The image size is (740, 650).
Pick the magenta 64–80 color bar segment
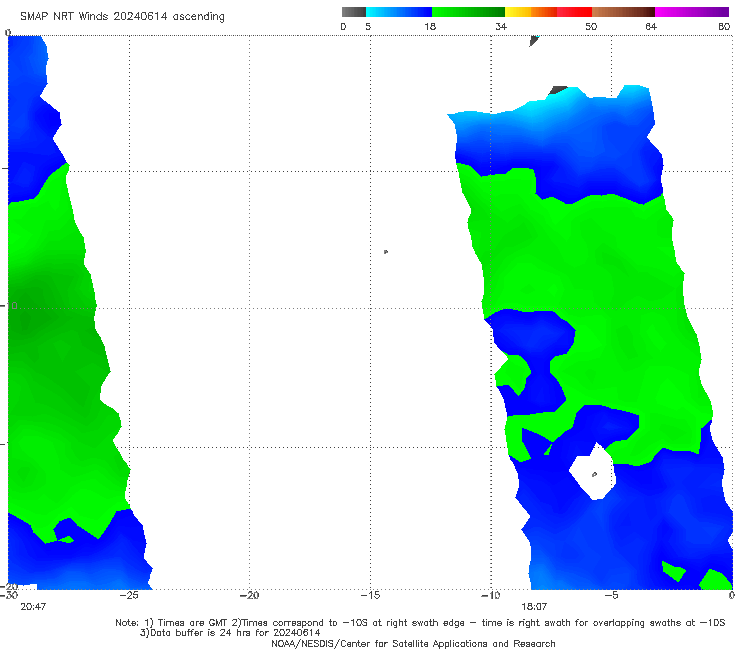pyautogui.click(x=692, y=12)
